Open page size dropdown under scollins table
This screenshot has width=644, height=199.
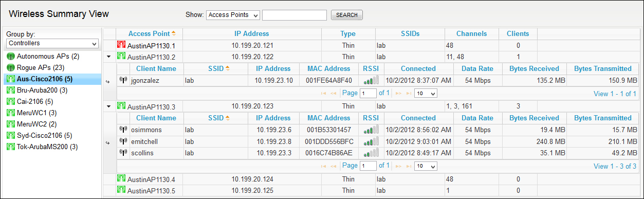click(426, 166)
